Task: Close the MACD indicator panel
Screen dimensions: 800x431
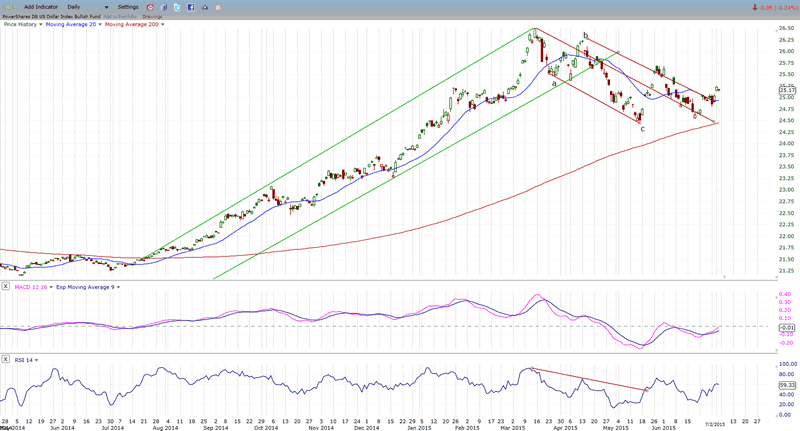Action: pyautogui.click(x=6, y=287)
